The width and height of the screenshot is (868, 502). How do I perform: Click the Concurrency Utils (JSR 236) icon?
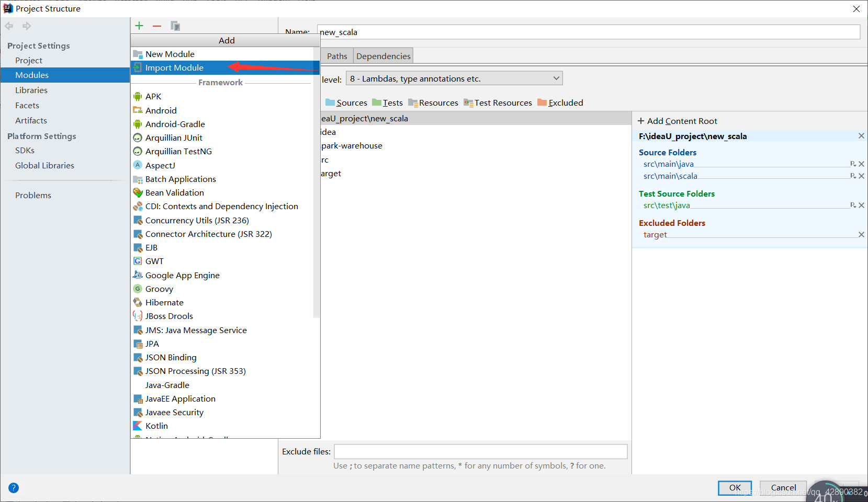tap(138, 220)
